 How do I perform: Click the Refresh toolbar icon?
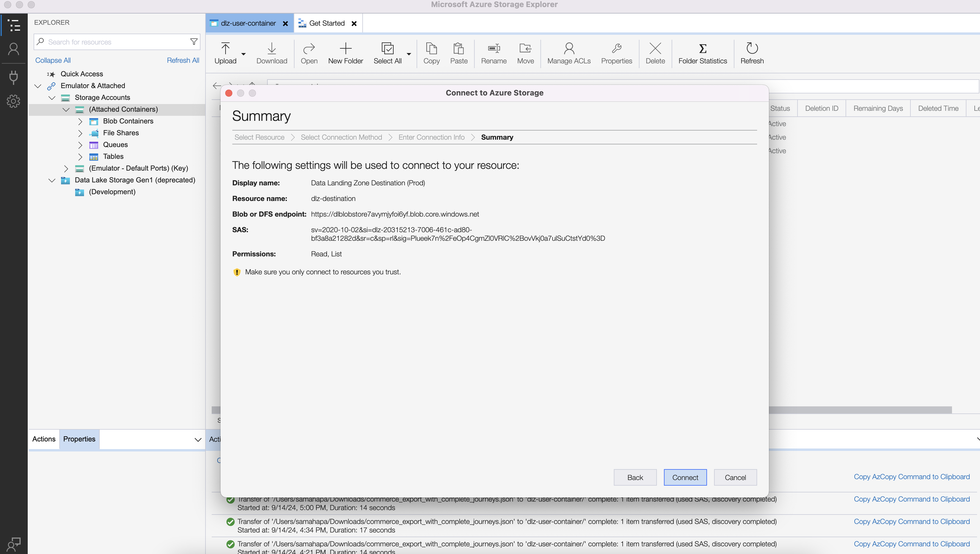coord(752,49)
